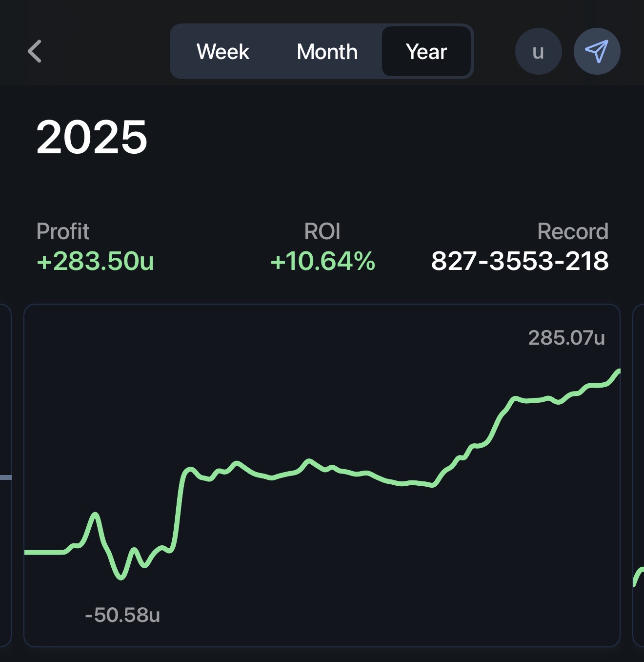Click the +10.64% ROI value
Viewport: 644px width, 662px height.
(322, 261)
